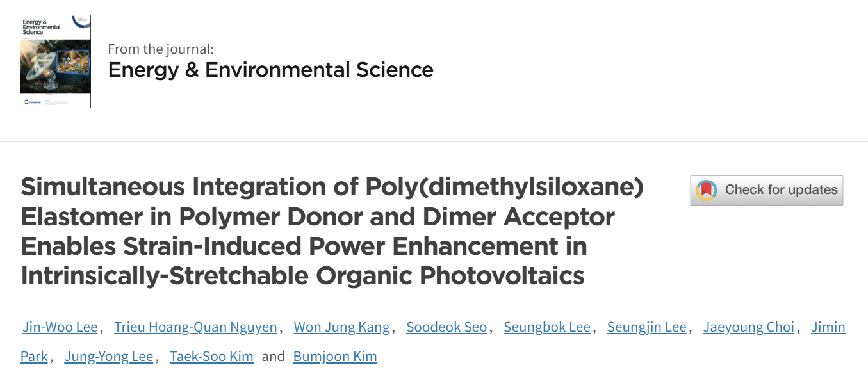This screenshot has width=868, height=379.
Task: Click the Crossmark bookmark icon
Action: click(x=707, y=190)
